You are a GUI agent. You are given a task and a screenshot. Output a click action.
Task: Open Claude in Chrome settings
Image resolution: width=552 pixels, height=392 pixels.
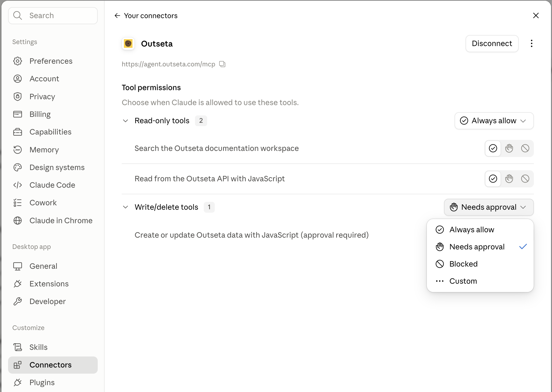(x=53, y=220)
